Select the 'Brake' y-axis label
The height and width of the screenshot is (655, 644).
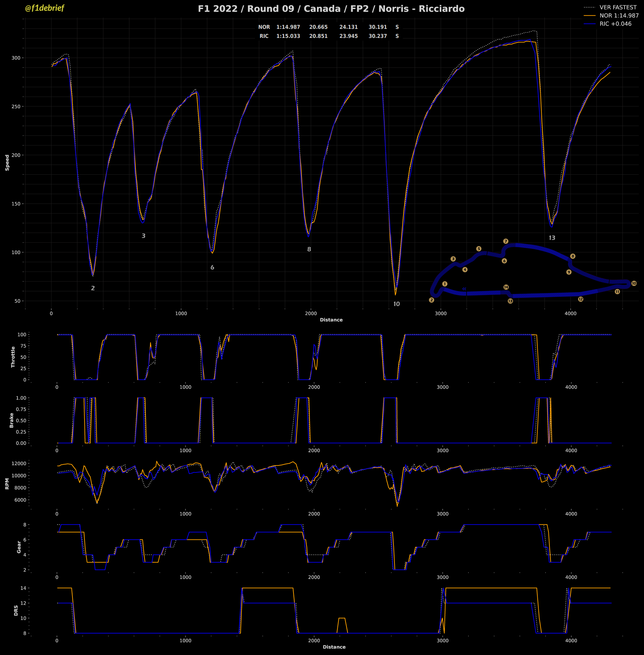11,420
